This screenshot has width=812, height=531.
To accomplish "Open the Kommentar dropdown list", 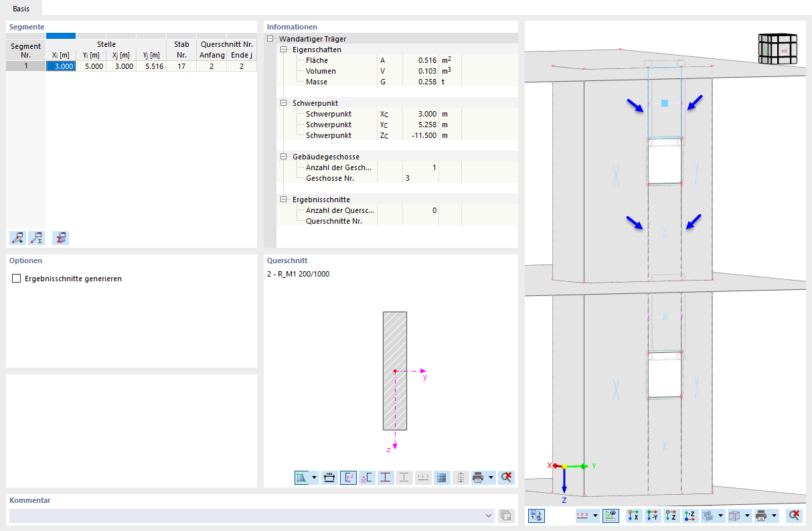I will 489,516.
